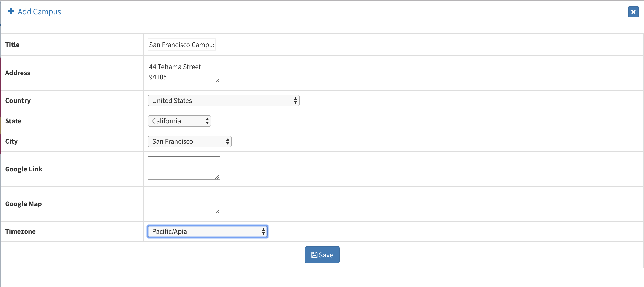This screenshot has width=644, height=287.
Task: Click the Address textarea resize handle
Action: (x=217, y=81)
